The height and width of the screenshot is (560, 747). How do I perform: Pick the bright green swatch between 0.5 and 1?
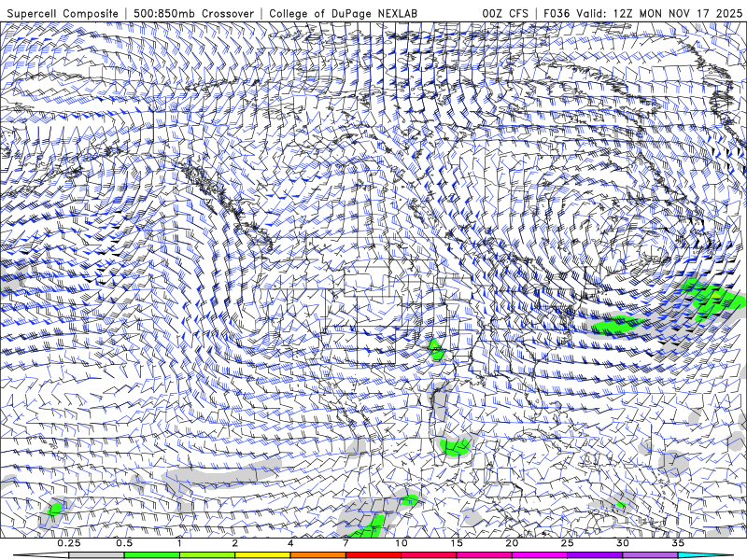click(152, 555)
